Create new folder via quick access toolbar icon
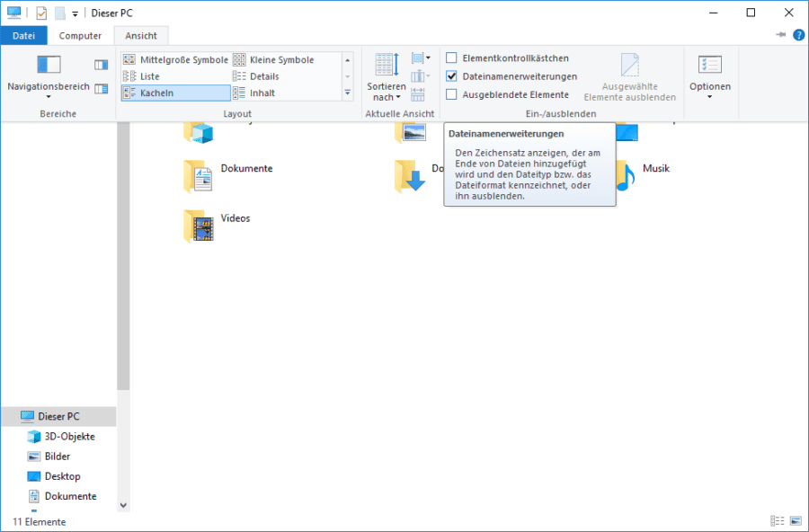 tap(60, 13)
